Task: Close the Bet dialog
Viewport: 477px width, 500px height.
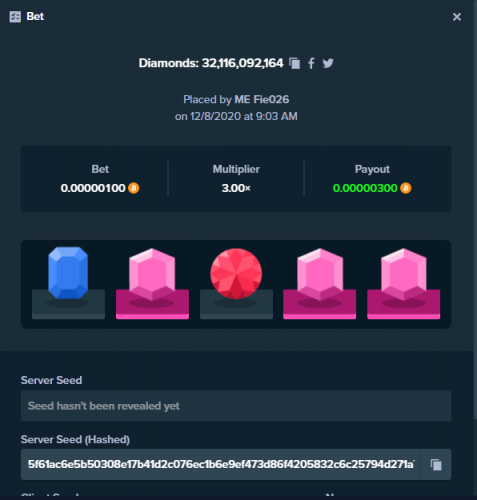Action: pyautogui.click(x=457, y=17)
